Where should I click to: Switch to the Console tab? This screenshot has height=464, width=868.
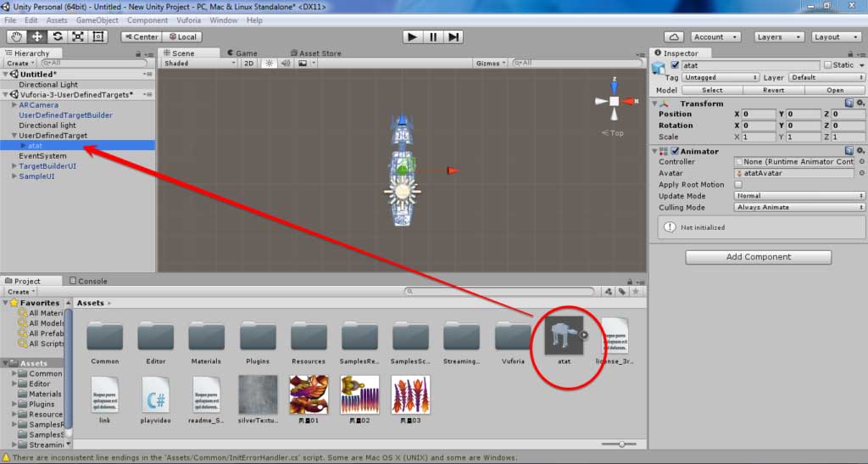(88, 281)
